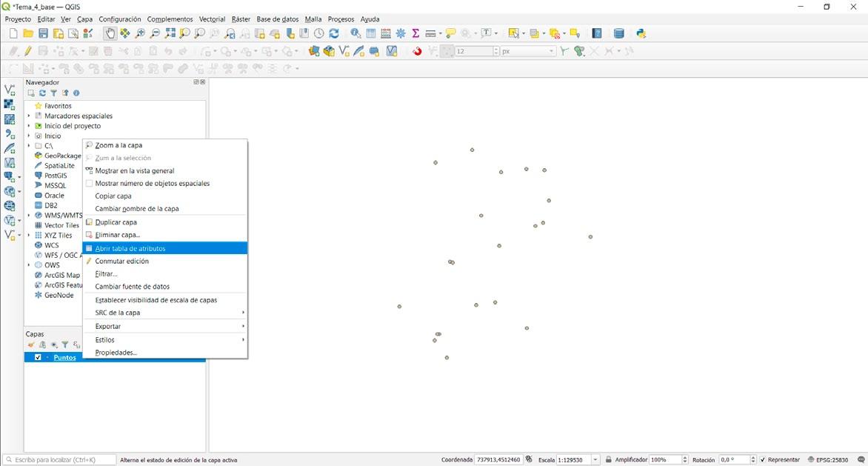Image resolution: width=868 pixels, height=466 pixels.
Task: Choose Zoom a la capa
Action: [164, 145]
